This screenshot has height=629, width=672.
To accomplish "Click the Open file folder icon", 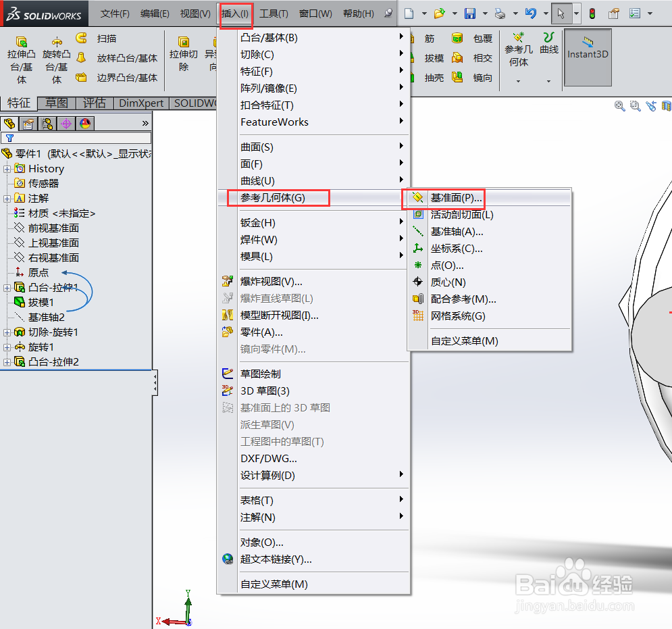I will (439, 14).
